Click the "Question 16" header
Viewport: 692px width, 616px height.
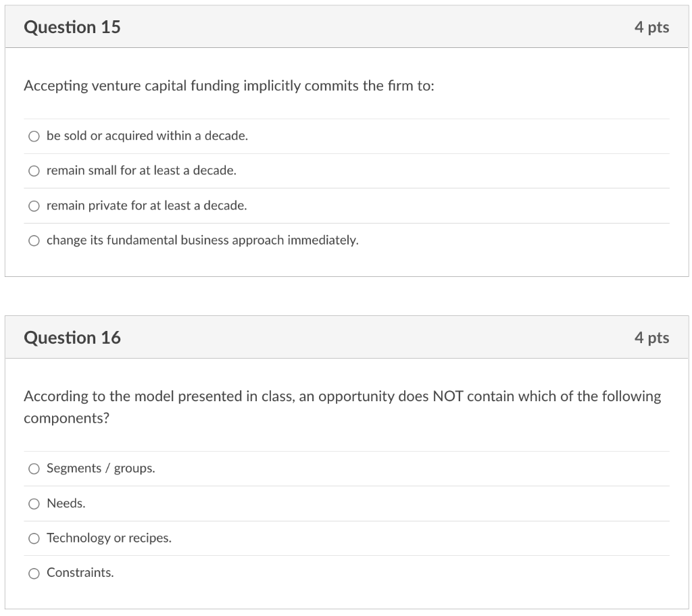[x=72, y=337]
